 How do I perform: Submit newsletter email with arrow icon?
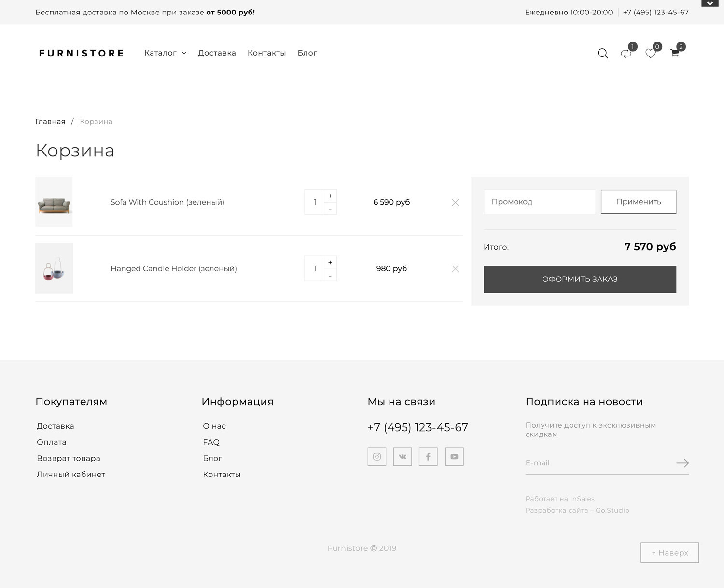coord(682,463)
